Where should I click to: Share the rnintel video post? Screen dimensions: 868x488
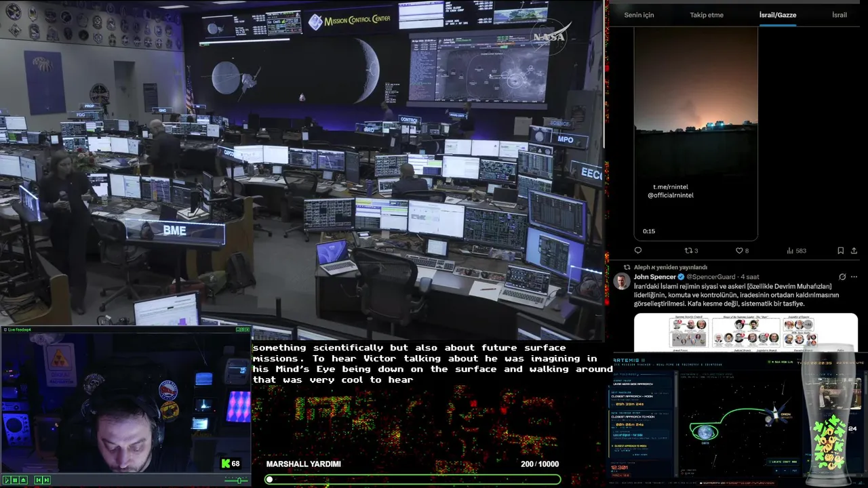click(x=854, y=250)
